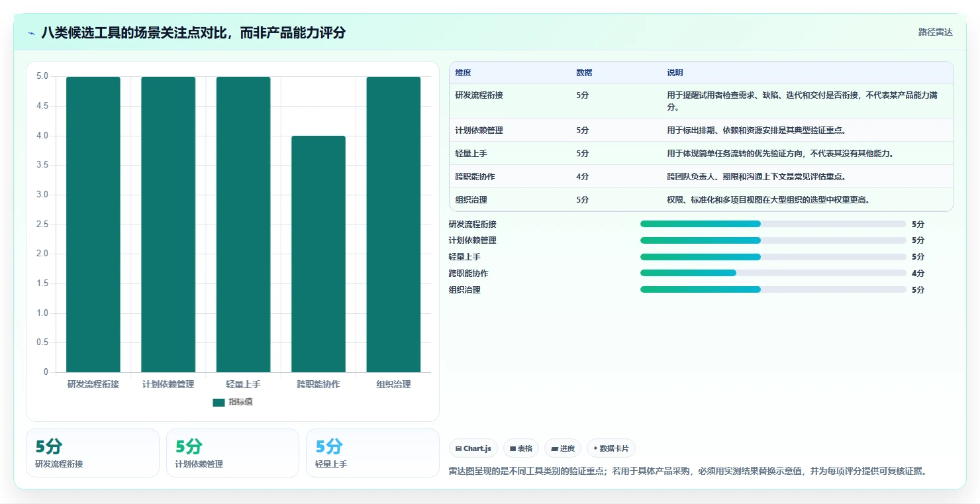Click the 说明 table column header
This screenshot has width=980, height=504.
click(x=675, y=73)
